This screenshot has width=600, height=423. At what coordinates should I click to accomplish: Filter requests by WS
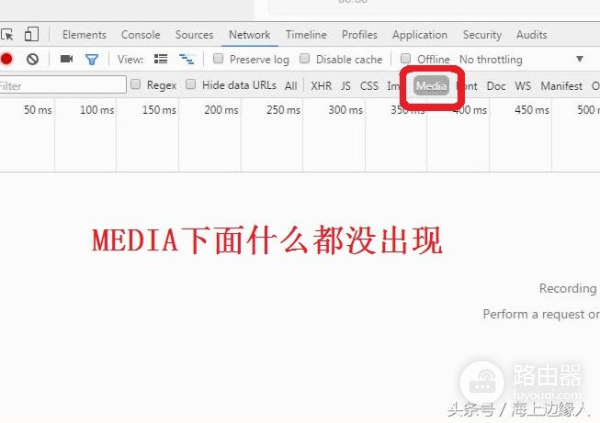[x=523, y=86]
